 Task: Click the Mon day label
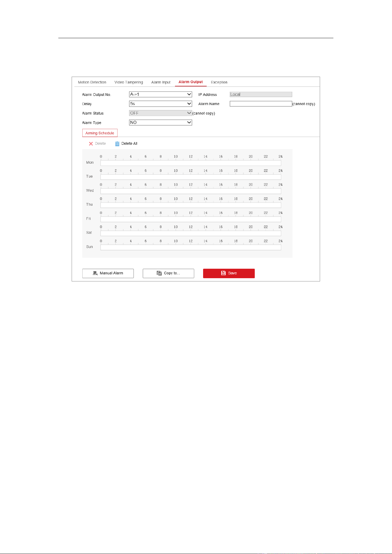[x=90, y=162]
